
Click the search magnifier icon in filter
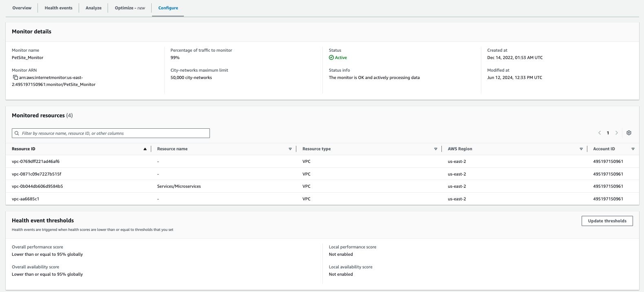pyautogui.click(x=17, y=133)
